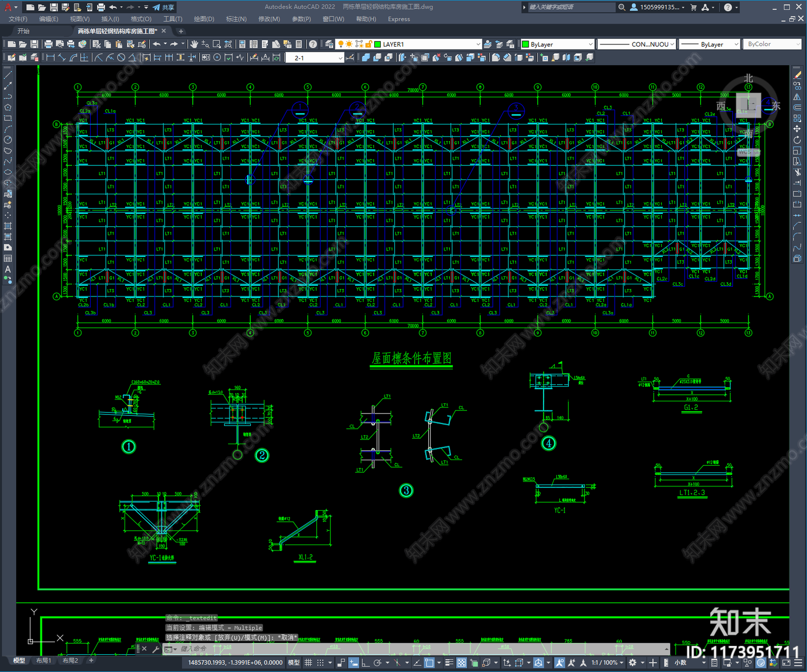Select the Move tool in right toolbar

tap(797, 129)
